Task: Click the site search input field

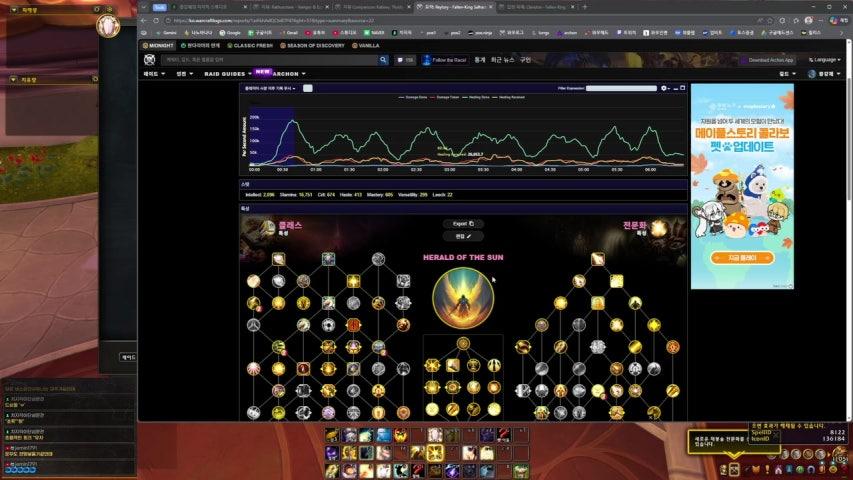Action: click(x=269, y=60)
